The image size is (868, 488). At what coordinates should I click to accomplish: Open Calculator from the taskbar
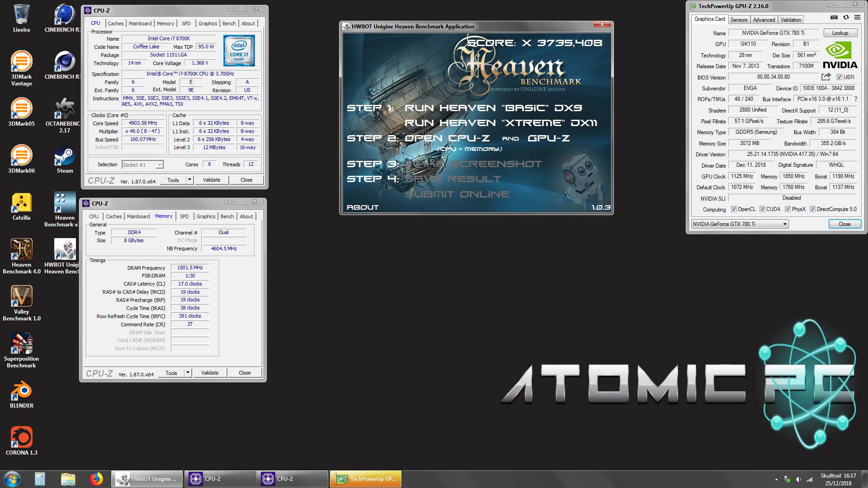tap(40, 479)
